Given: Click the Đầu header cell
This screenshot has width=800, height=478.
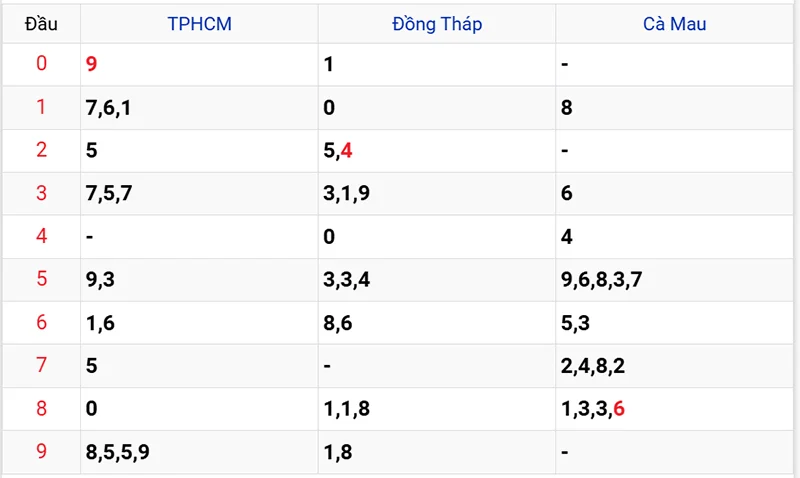Looking at the screenshot, I should [x=41, y=24].
